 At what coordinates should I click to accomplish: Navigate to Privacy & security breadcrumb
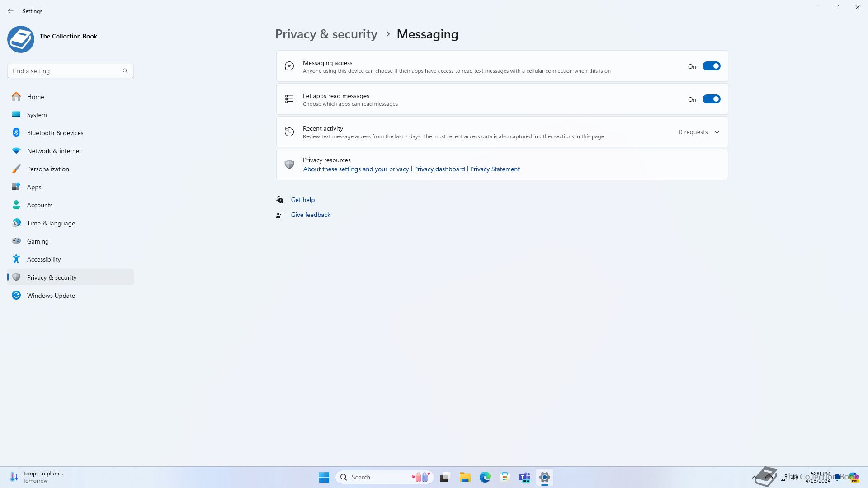pos(326,34)
